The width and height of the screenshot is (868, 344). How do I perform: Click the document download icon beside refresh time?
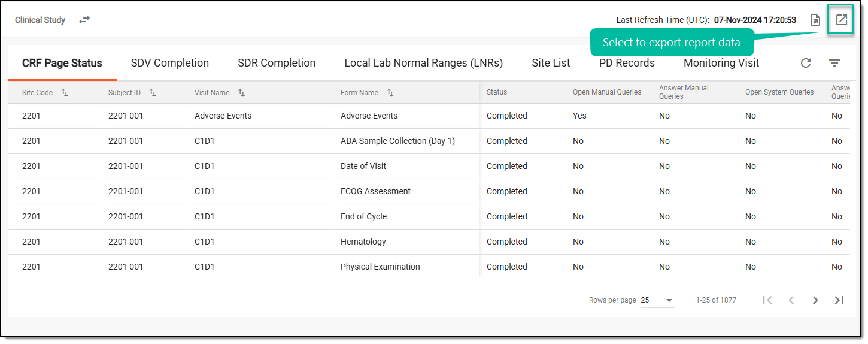pos(815,20)
